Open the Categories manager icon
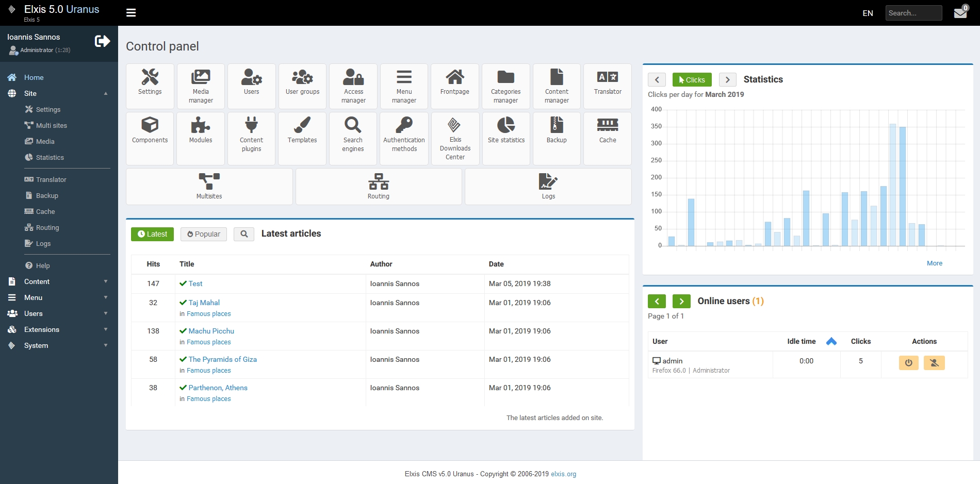 (505, 86)
